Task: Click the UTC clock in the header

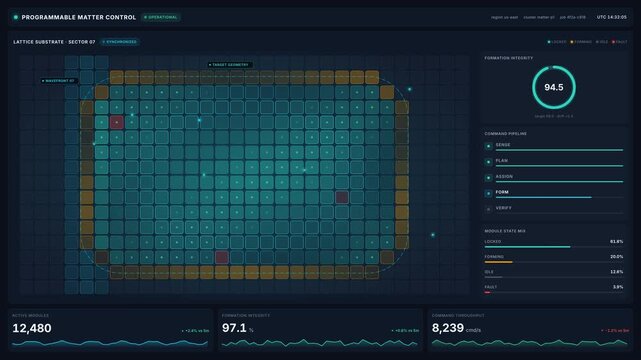Action: click(x=612, y=17)
